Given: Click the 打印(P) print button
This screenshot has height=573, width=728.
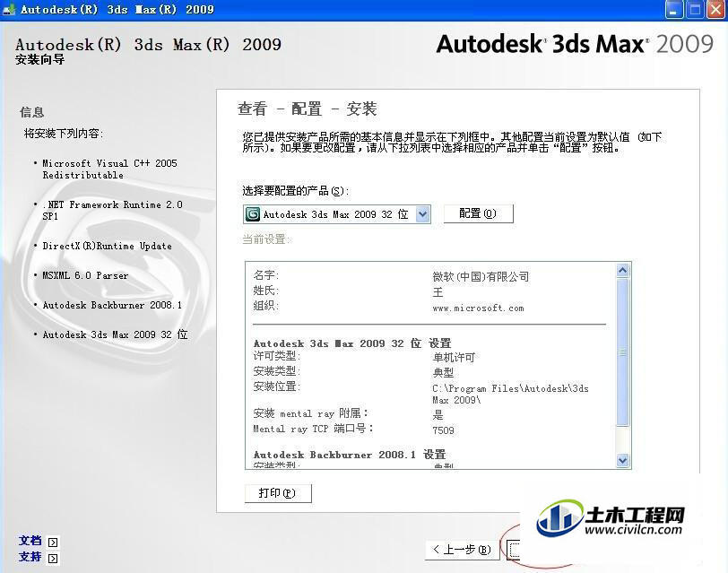Looking at the screenshot, I should pyautogui.click(x=278, y=493).
